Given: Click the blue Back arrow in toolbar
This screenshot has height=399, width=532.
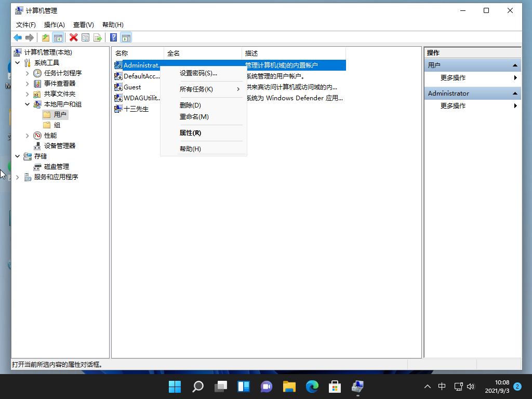Looking at the screenshot, I should (x=18, y=37).
